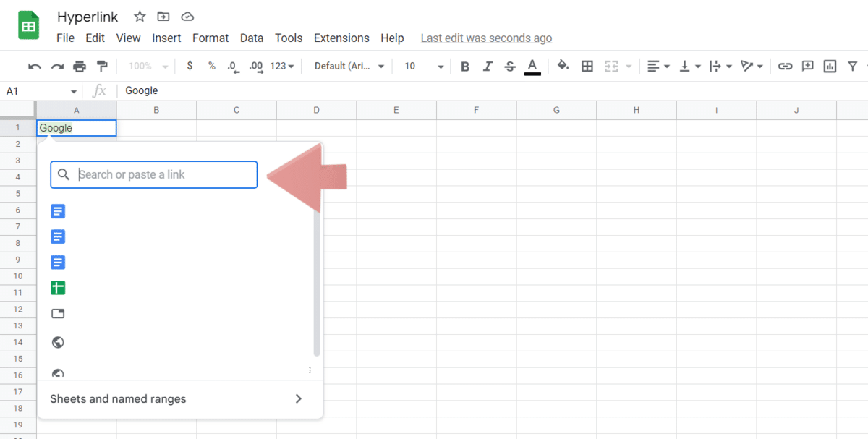
Task: Toggle strikethrough formatting
Action: pos(510,66)
